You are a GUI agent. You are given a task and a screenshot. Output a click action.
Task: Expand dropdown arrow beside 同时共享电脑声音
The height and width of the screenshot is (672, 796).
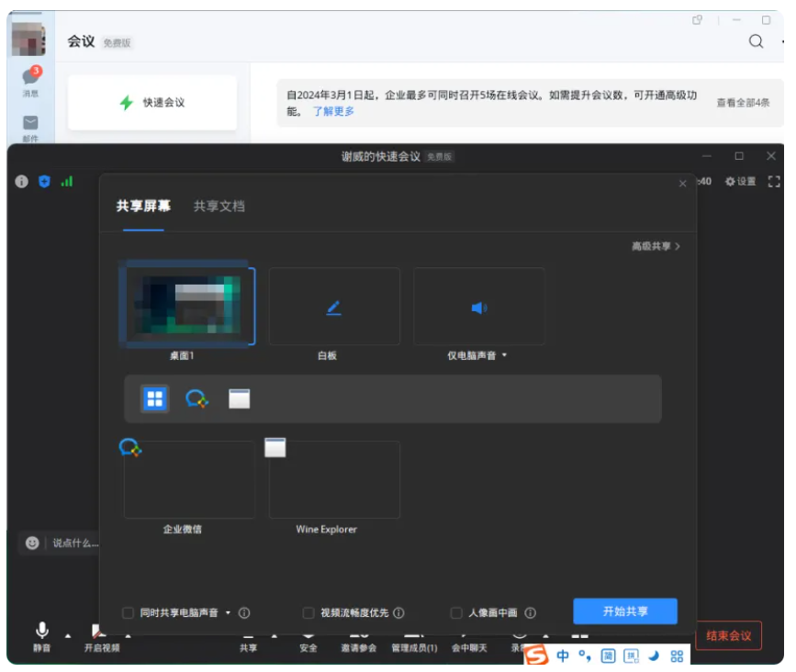228,613
